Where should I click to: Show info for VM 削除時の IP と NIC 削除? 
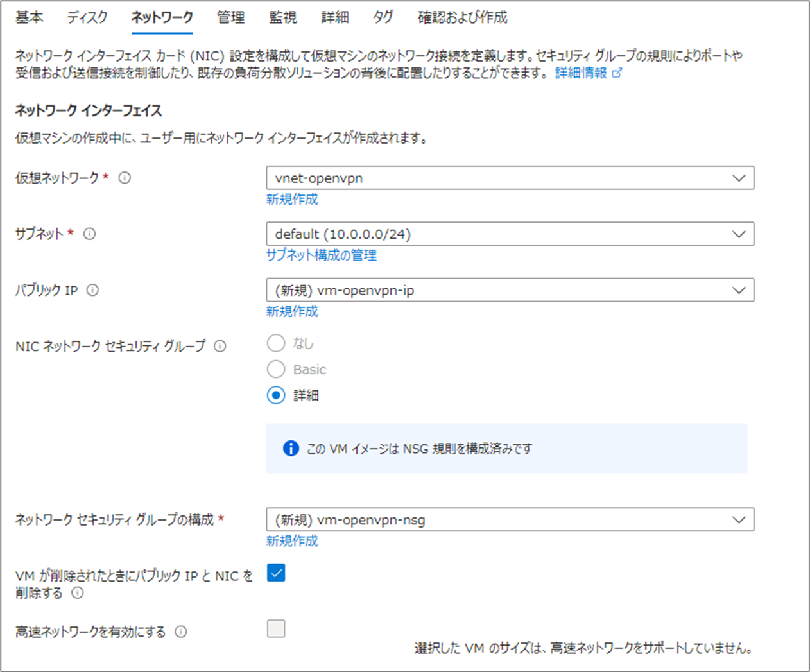click(78, 592)
